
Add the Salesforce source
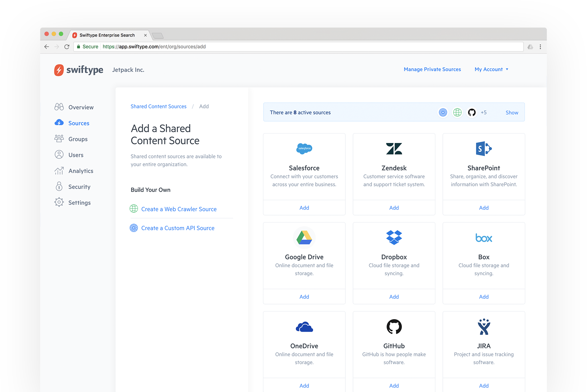(304, 208)
